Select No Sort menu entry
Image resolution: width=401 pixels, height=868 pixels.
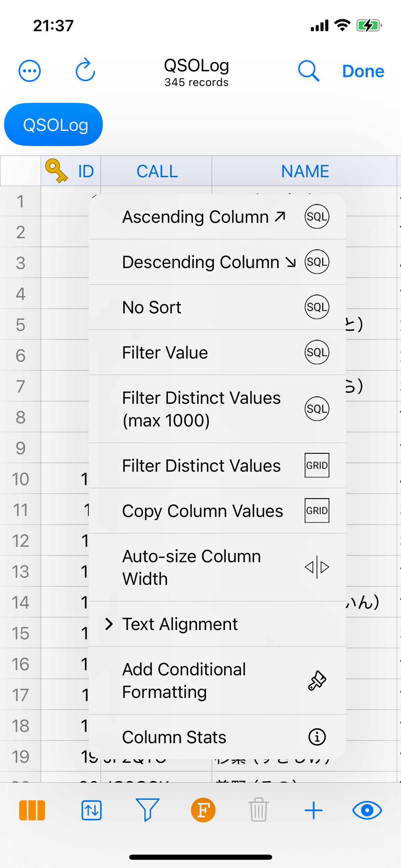tap(217, 307)
